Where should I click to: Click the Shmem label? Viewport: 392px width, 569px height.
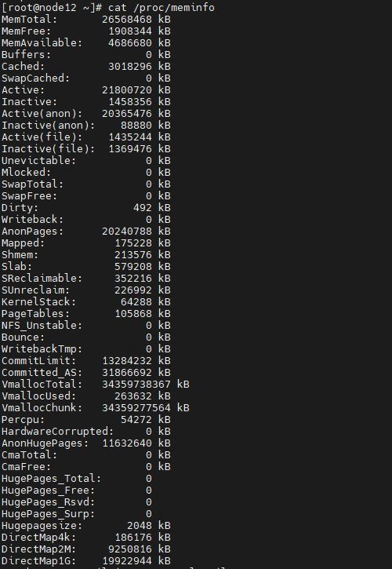(x=20, y=255)
